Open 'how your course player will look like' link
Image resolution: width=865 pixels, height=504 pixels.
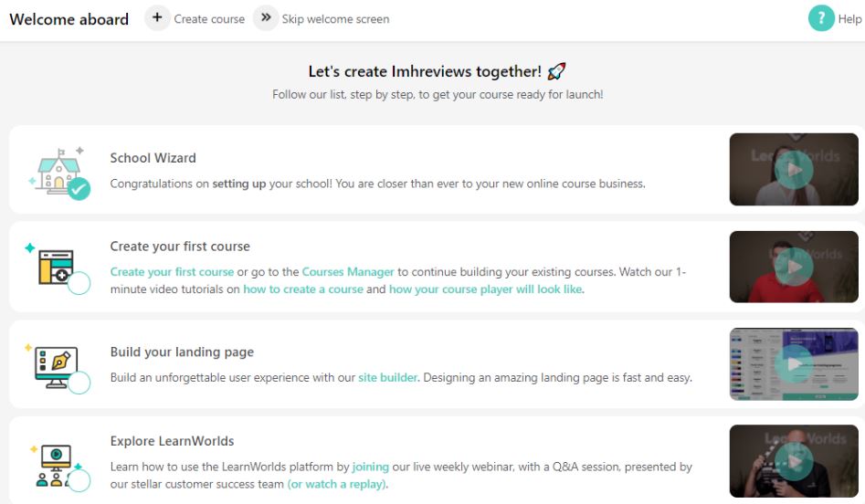(485, 289)
